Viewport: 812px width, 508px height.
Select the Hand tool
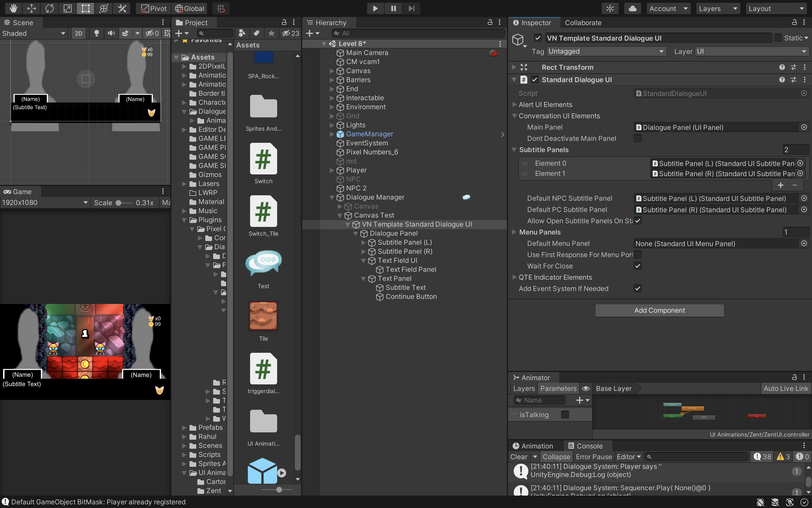(14, 8)
